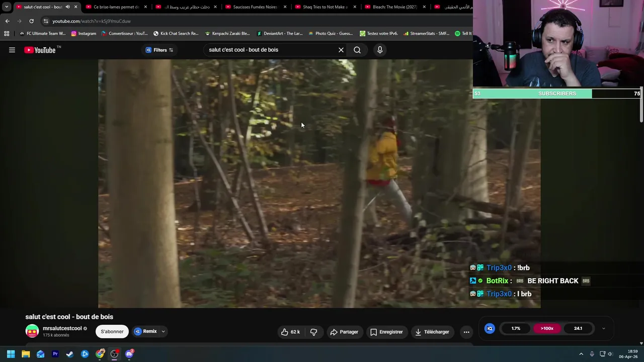The height and width of the screenshot is (362, 644).
Task: Open 'Convertisseur : YouT...' bookmark
Action: tap(124, 34)
